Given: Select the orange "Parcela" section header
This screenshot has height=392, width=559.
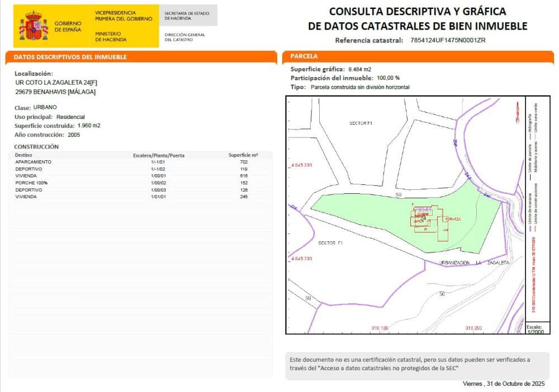Looking at the screenshot, I should point(304,56).
